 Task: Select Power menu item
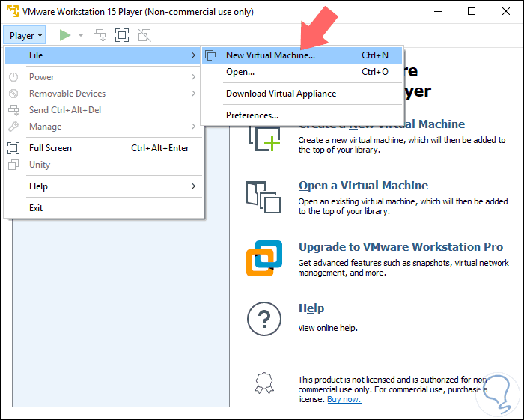pyautogui.click(x=103, y=77)
